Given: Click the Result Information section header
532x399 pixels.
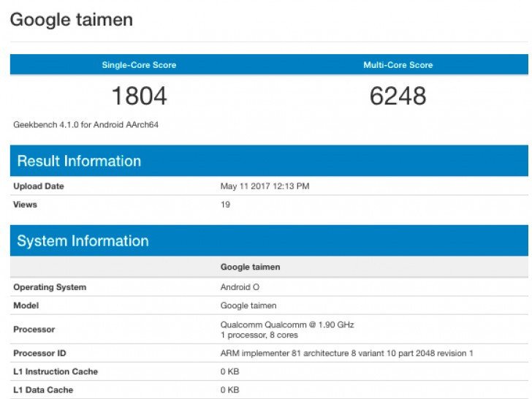Looking at the screenshot, I should (269, 161).
